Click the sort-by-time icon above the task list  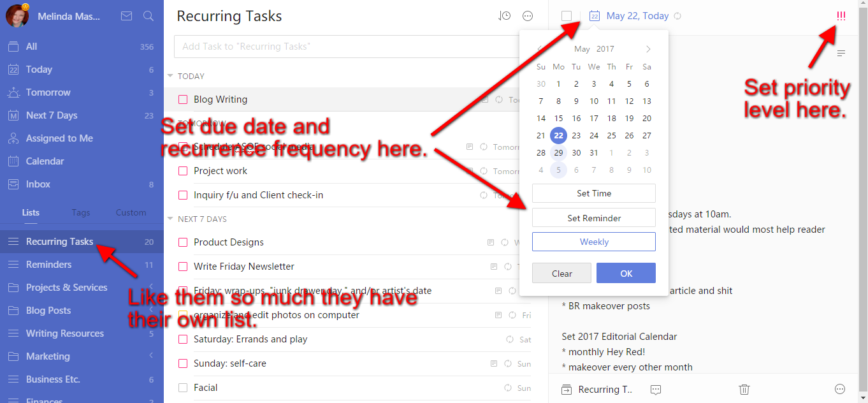(504, 15)
